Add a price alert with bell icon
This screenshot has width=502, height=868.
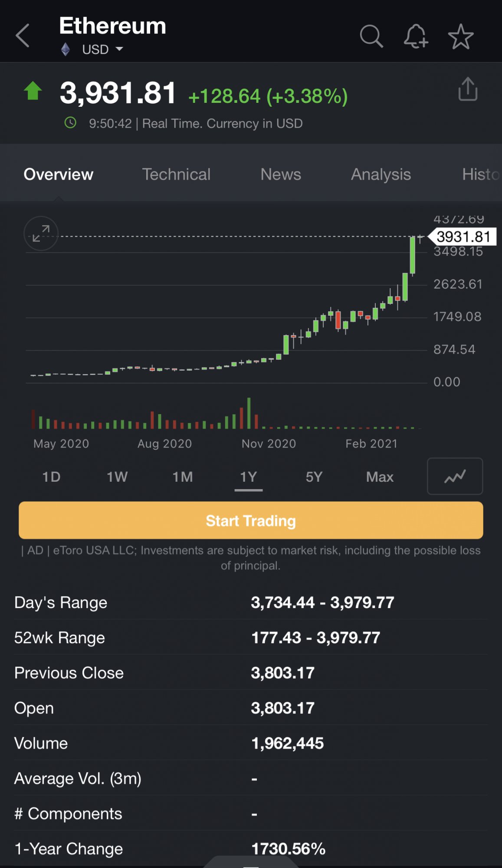(416, 36)
